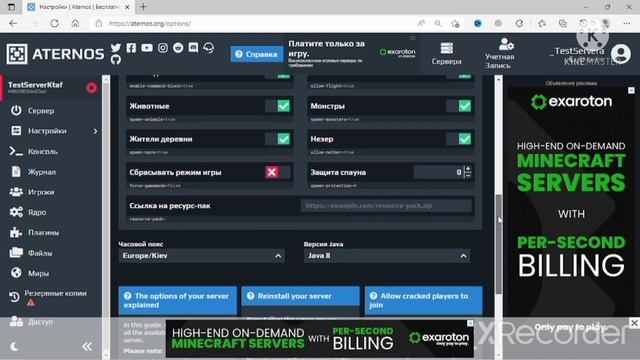Open the Версия Java dropdown
The image size is (640, 360).
point(387,256)
